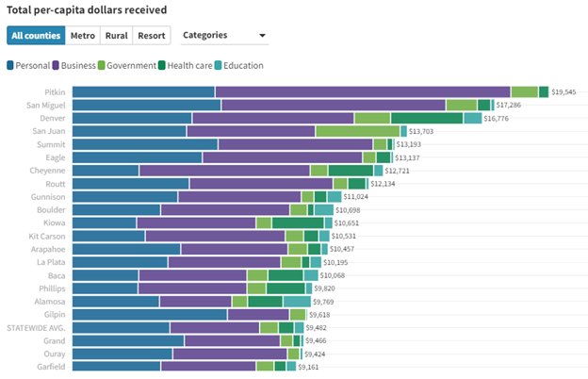This screenshot has width=588, height=379.
Task: Click the Education legend color square
Action: 217,65
